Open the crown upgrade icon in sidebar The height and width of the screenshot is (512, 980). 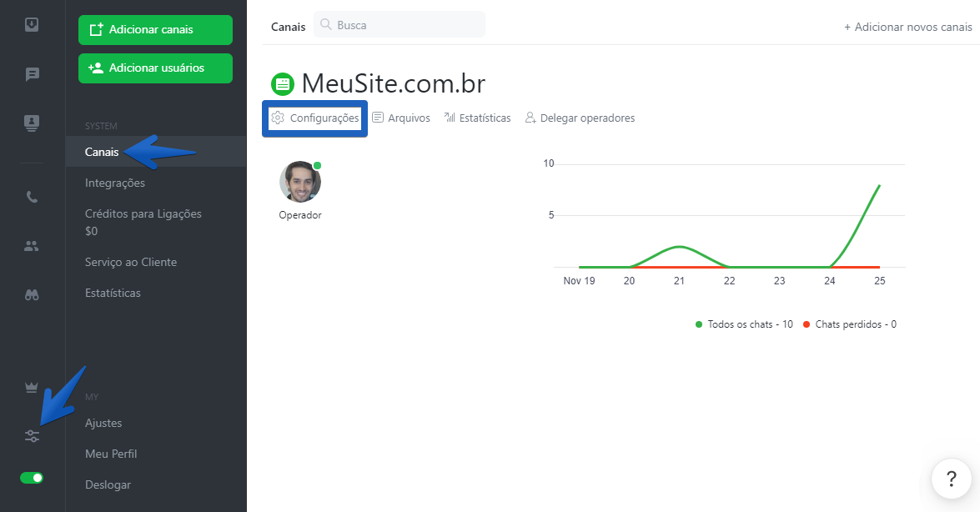pyautogui.click(x=31, y=388)
